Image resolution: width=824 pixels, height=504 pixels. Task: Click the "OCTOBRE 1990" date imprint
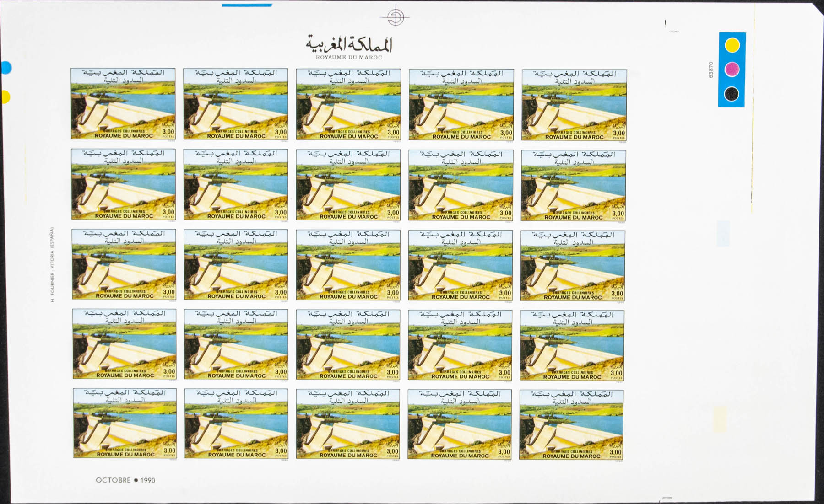tap(125, 480)
